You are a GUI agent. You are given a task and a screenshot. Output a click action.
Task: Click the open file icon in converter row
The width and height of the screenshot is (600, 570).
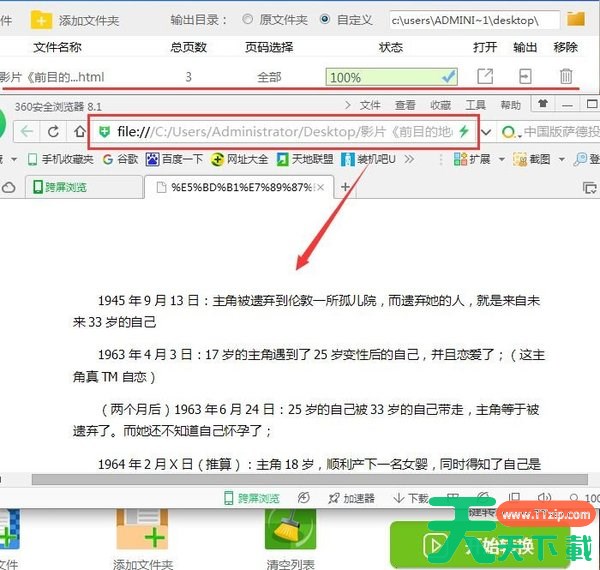click(x=485, y=76)
